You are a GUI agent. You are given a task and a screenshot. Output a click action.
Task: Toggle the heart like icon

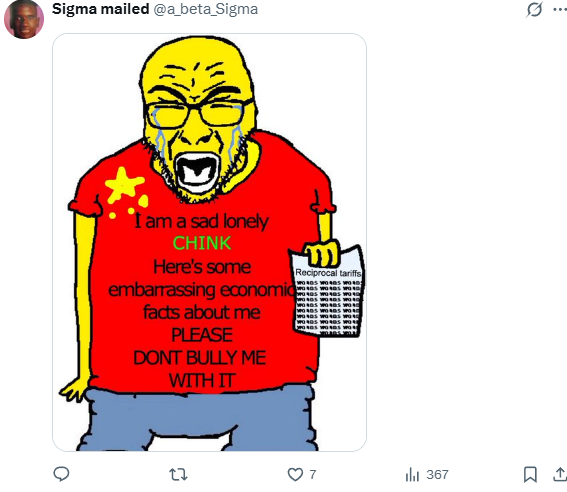tap(295, 474)
